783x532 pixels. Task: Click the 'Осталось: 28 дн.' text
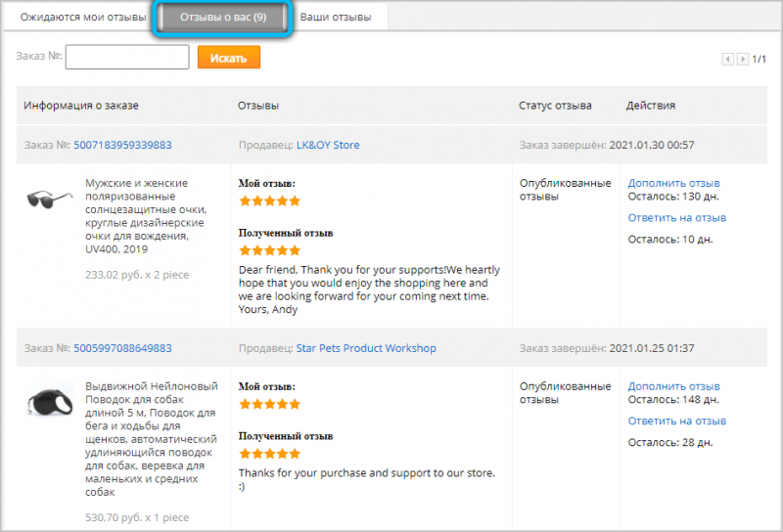pyautogui.click(x=670, y=443)
